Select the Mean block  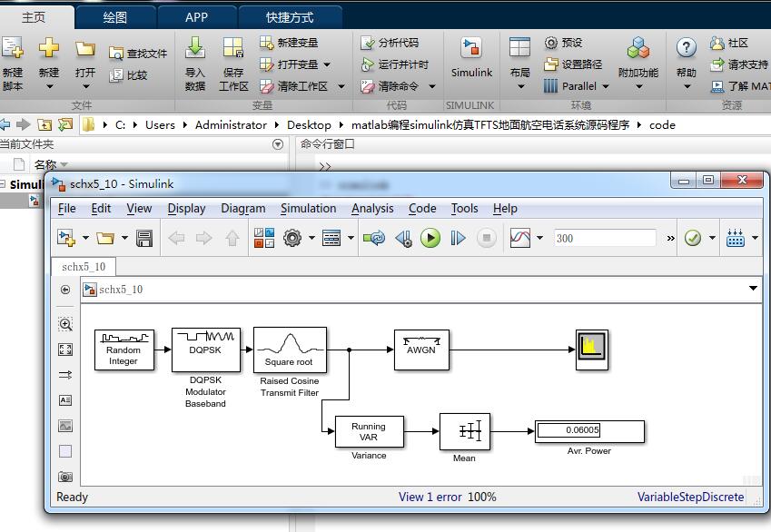[465, 432]
